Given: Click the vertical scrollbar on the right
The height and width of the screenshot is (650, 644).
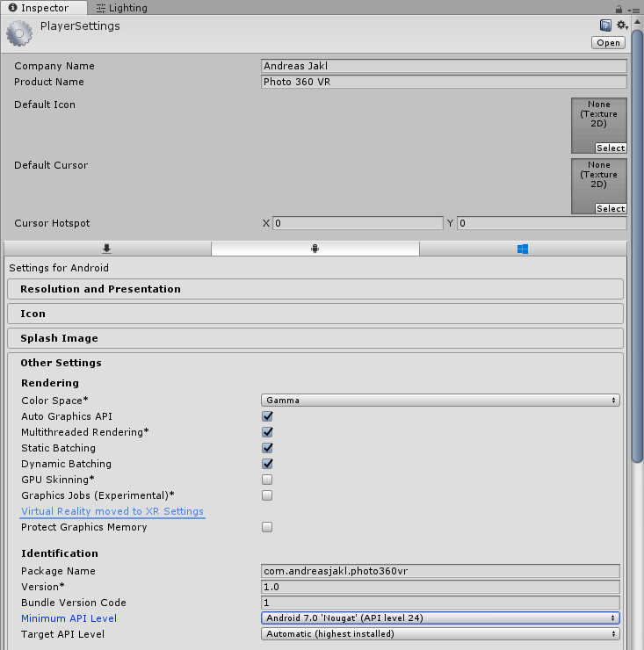Looking at the screenshot, I should pos(637,264).
